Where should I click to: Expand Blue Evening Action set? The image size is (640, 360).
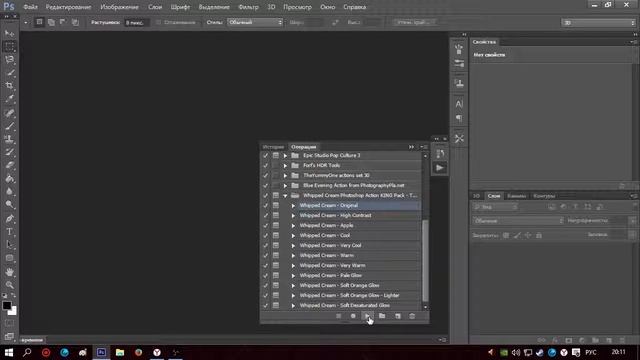tap(285, 185)
